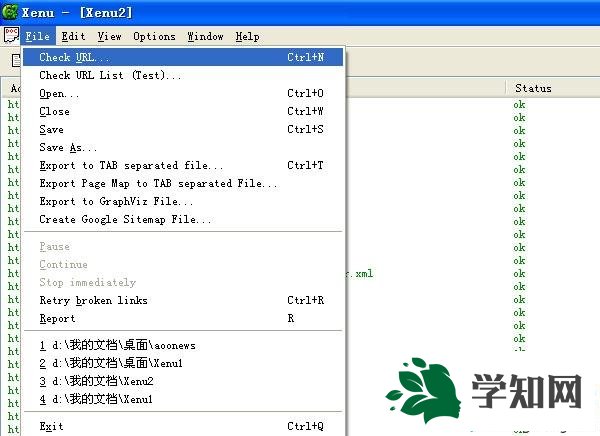Open recent file 1 桌面\aoonews
The image size is (600, 436).
183,345
